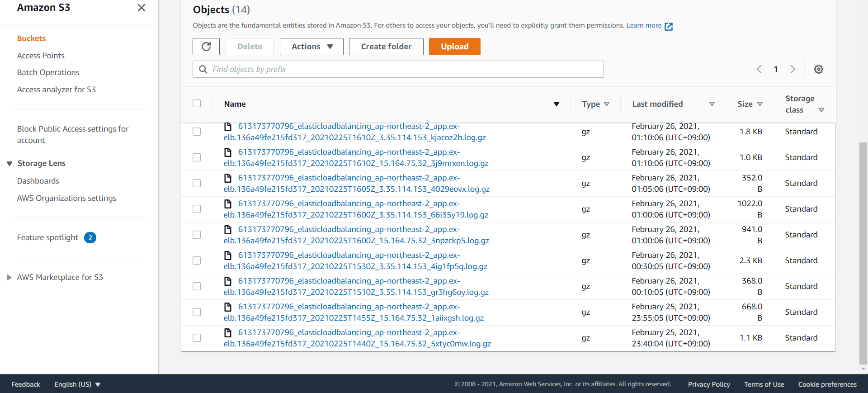Click the page number 1 indicator
868x393 pixels.
point(776,69)
